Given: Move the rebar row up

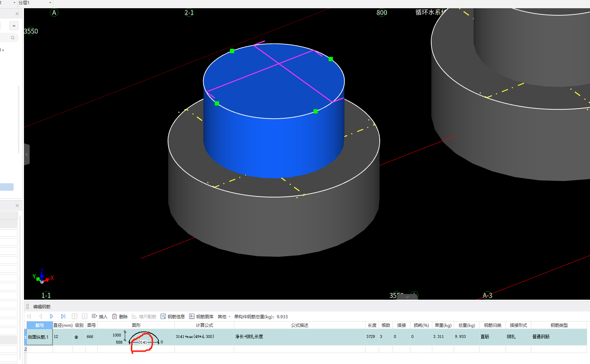Looking at the screenshot, I should click(x=74, y=316).
